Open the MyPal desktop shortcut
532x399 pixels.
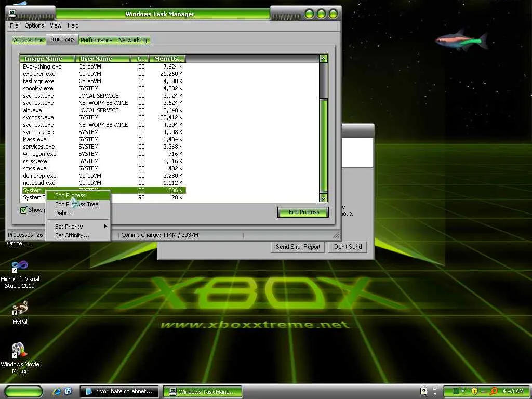(x=20, y=312)
